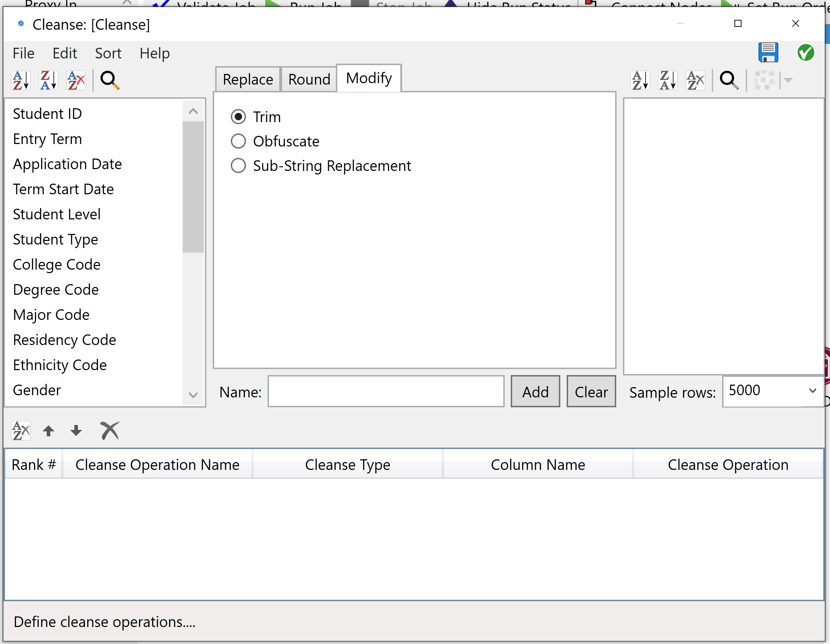Viewport: 830px width, 644px height.
Task: Click the blue Save floppy icon
Action: coord(768,52)
